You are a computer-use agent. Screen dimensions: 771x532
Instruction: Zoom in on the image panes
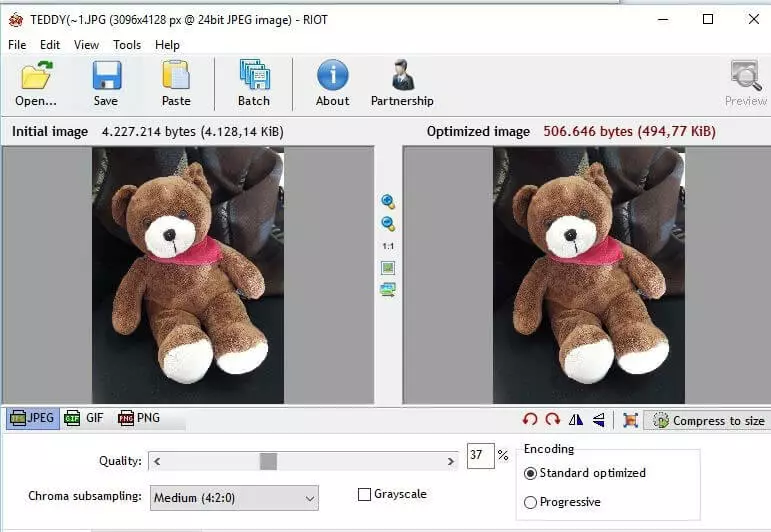(x=388, y=201)
